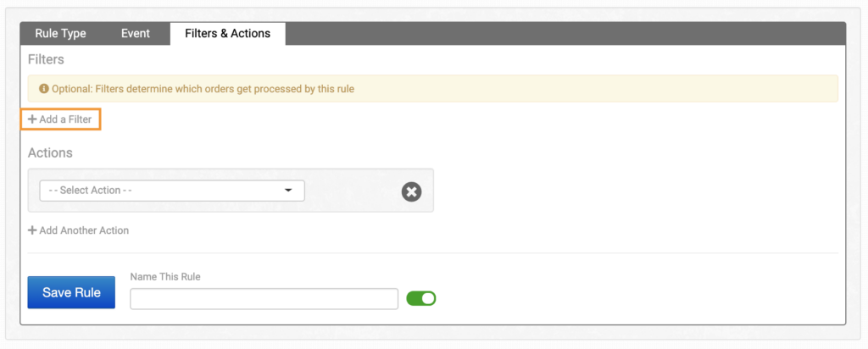Click the plus icon beside Add Another Action
This screenshot has height=349, width=868.
[x=32, y=230]
